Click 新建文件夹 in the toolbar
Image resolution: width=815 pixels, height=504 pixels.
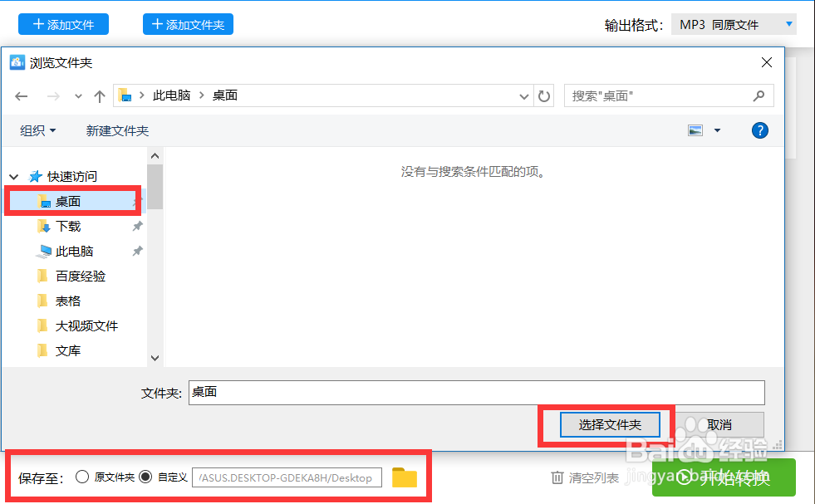point(116,130)
